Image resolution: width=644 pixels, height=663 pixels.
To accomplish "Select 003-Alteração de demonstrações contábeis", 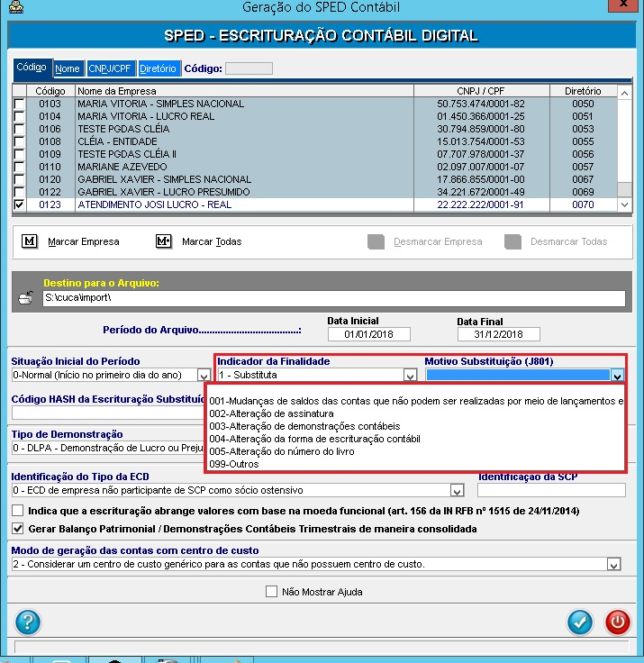I will pos(416,426).
